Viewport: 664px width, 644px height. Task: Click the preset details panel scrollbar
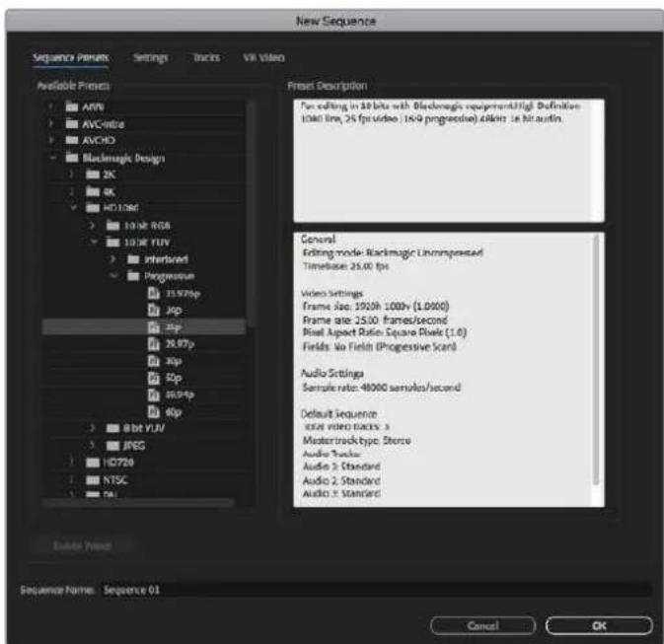[596, 360]
